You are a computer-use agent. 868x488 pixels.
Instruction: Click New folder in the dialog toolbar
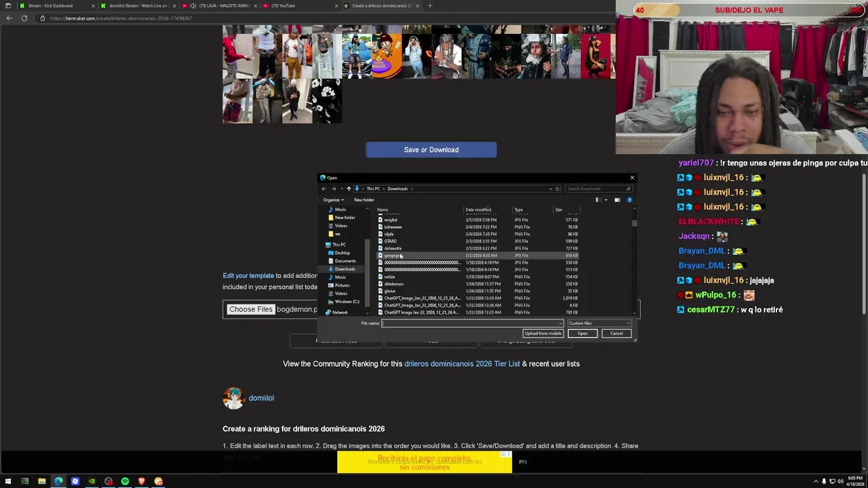click(x=363, y=200)
